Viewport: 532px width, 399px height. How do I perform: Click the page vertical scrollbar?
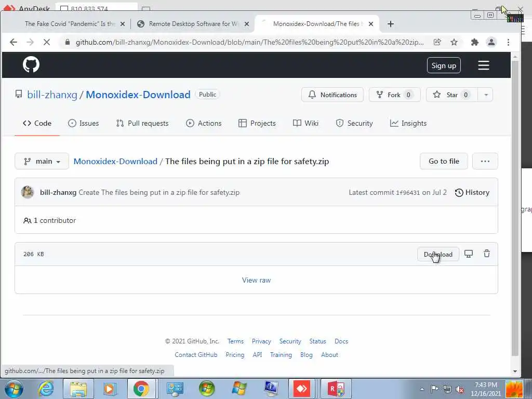[x=515, y=209]
